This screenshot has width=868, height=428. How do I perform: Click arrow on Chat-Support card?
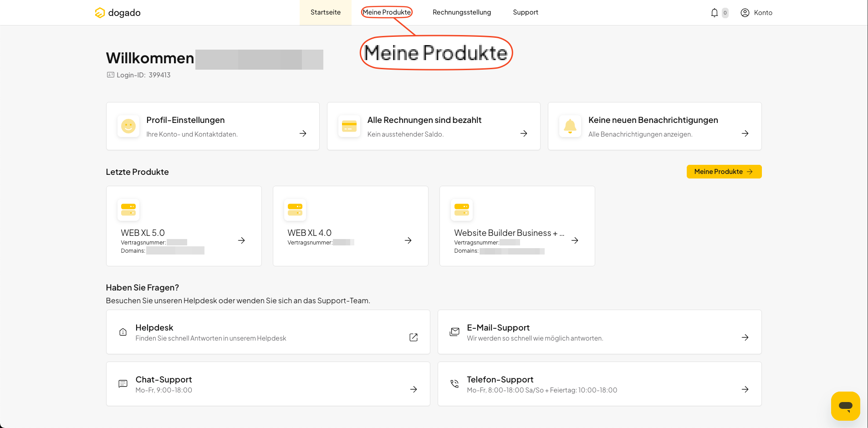(x=414, y=389)
